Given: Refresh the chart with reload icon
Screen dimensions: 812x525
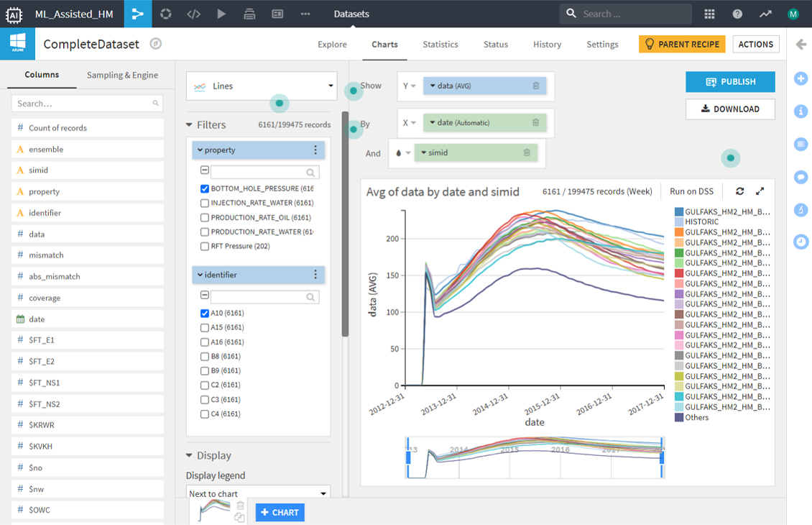Looking at the screenshot, I should pyautogui.click(x=739, y=191).
